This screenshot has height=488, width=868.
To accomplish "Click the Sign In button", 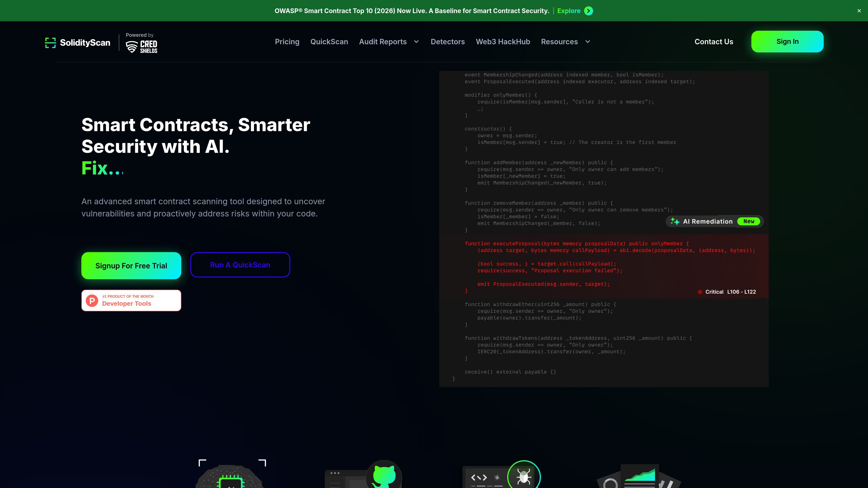I will pos(788,41).
